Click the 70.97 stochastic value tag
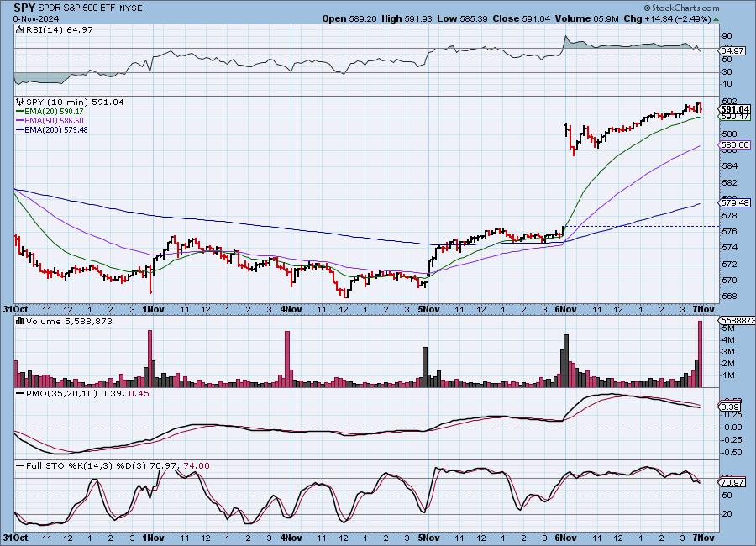This screenshot has height=546, width=756. pyautogui.click(x=732, y=482)
